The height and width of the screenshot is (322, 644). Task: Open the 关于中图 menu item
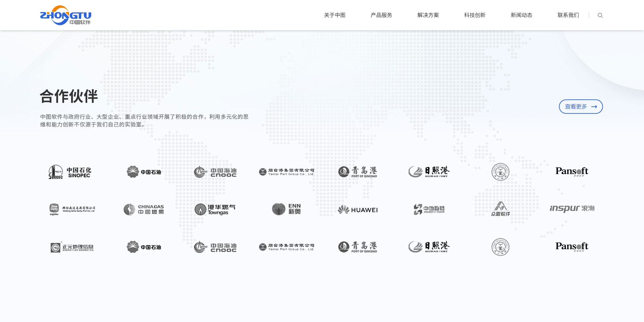coord(334,15)
